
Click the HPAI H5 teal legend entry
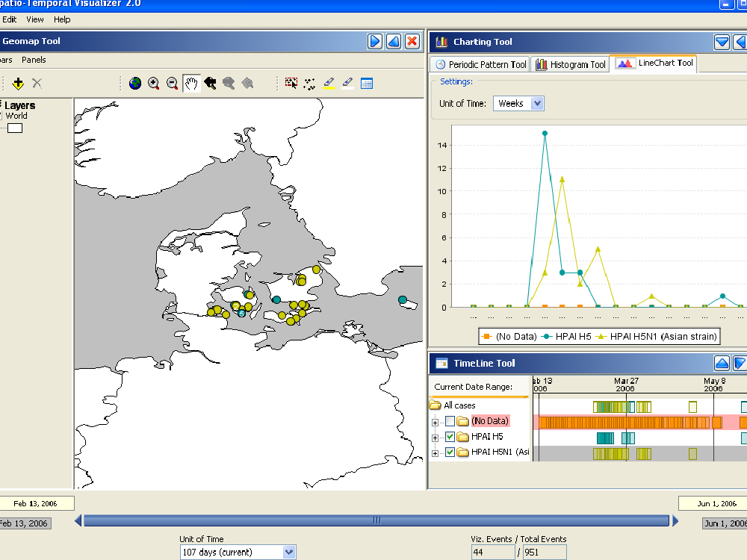tap(566, 337)
